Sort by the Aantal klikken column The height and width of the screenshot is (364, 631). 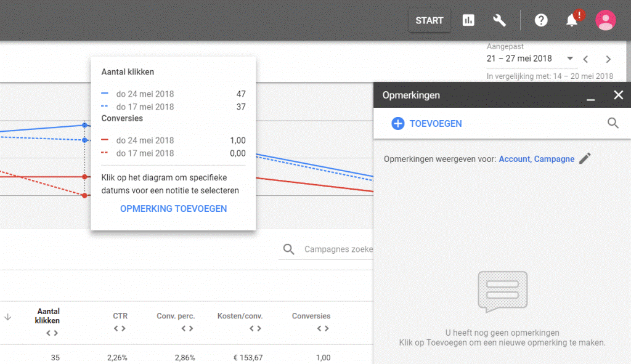click(x=49, y=315)
